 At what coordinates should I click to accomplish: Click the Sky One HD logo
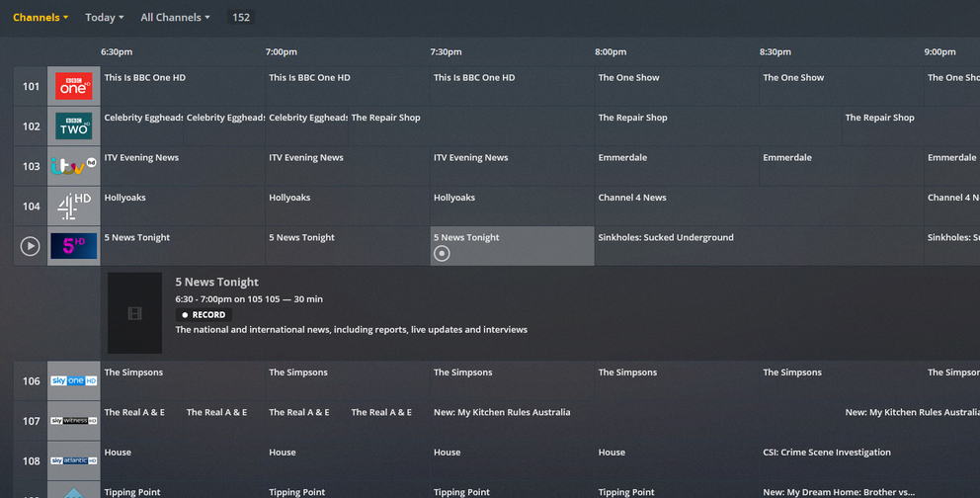74,381
